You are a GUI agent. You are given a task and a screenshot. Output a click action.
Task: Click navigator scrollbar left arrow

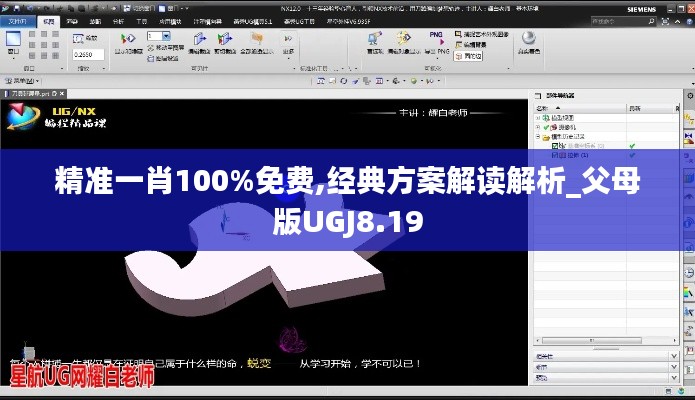click(x=537, y=341)
